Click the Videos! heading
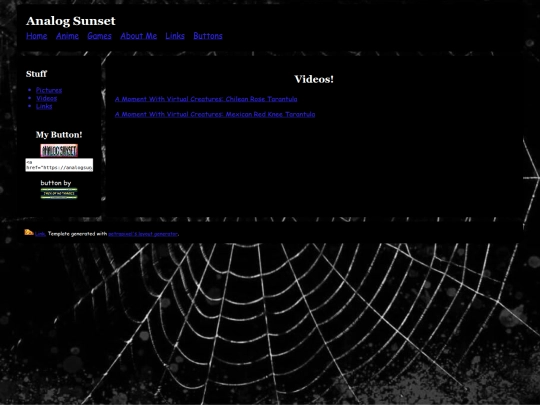The image size is (540, 405). point(314,79)
